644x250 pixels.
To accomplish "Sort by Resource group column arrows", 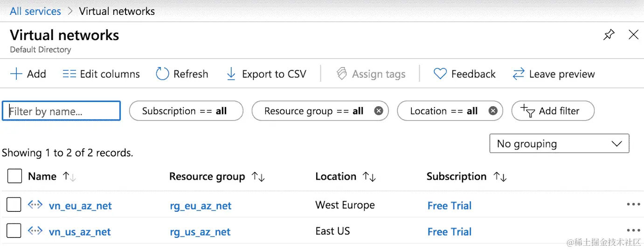I will coord(258,176).
